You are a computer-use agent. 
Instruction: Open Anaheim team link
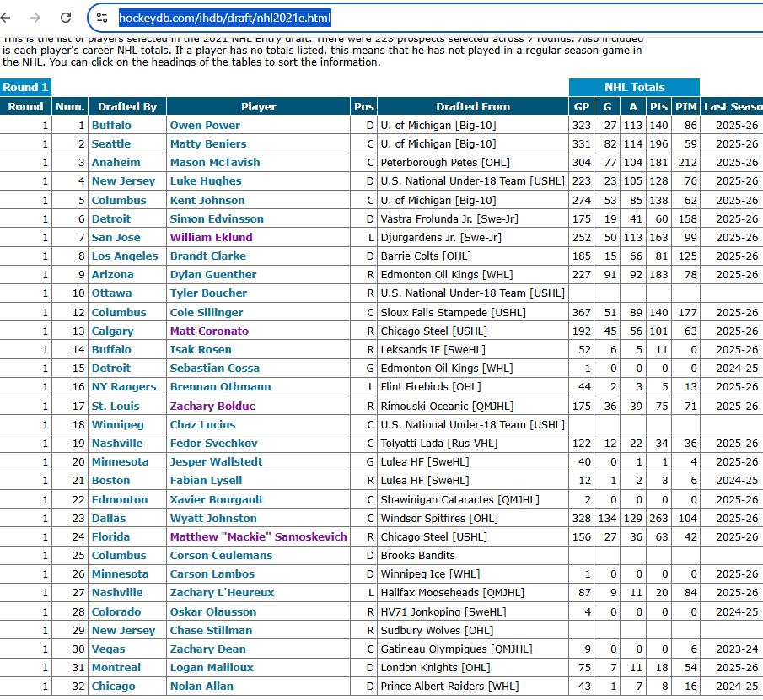click(x=116, y=162)
